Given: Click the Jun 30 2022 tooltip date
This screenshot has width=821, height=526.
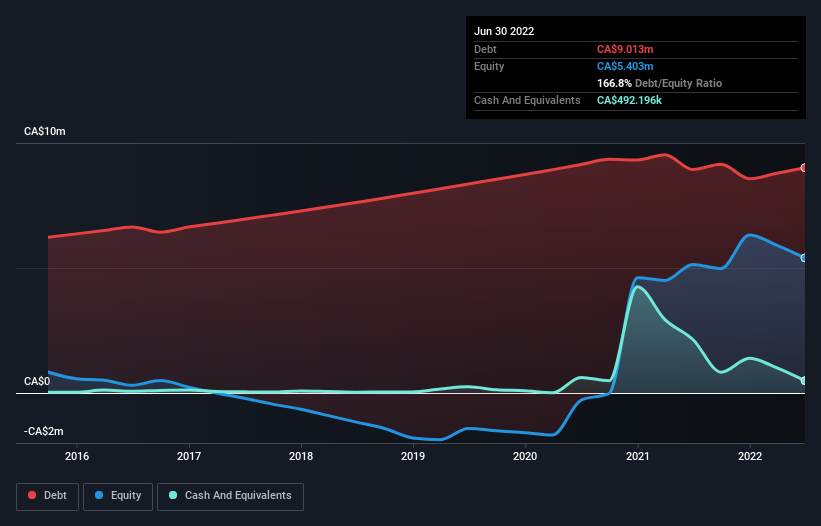Looking at the screenshot, I should click(x=504, y=31).
